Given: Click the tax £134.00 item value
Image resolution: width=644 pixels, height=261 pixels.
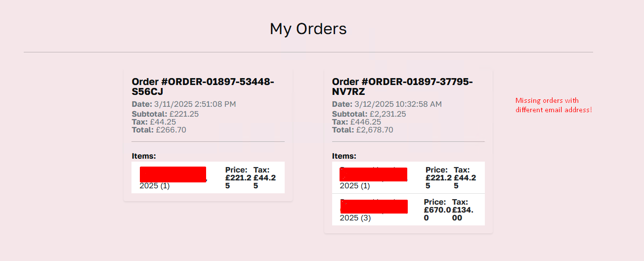Looking at the screenshot, I should 463,210.
